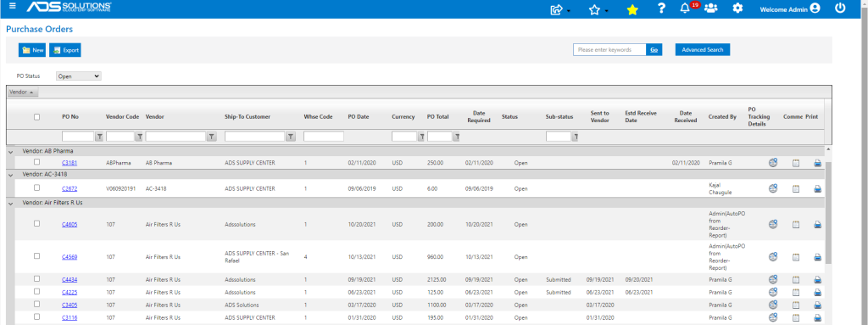The image size is (868, 325).
Task: Open purchase order link C3181
Action: coord(70,163)
